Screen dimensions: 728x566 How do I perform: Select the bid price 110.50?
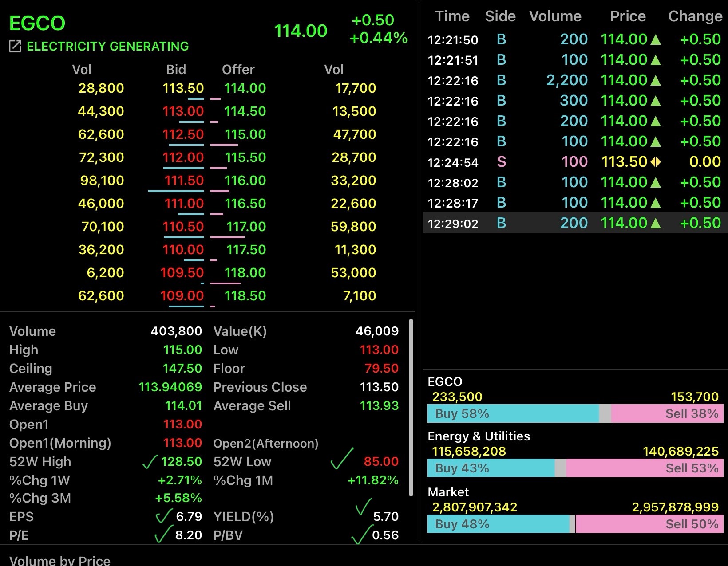[x=183, y=227]
